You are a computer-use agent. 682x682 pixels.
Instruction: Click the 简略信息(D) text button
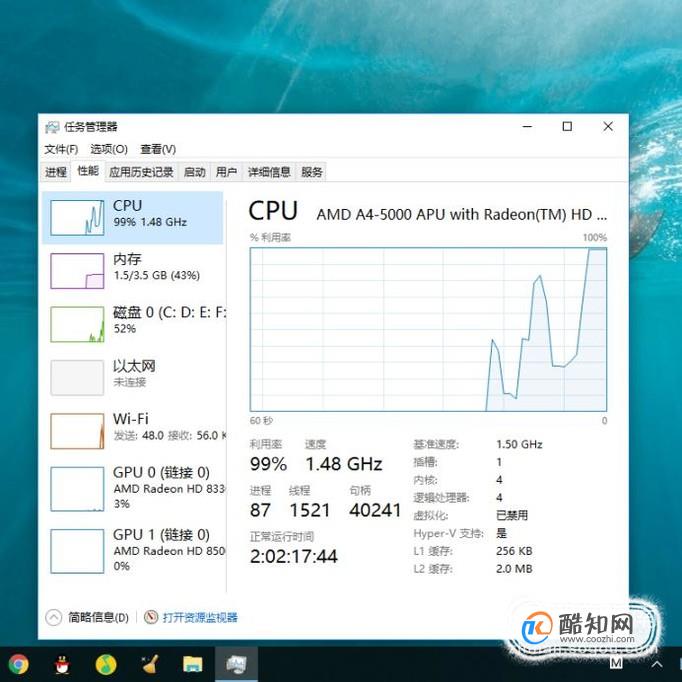[x=98, y=618]
